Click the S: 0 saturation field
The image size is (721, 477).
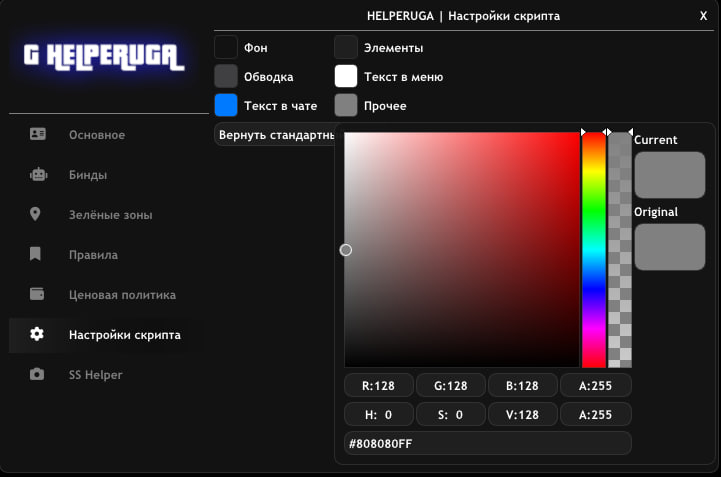[451, 414]
